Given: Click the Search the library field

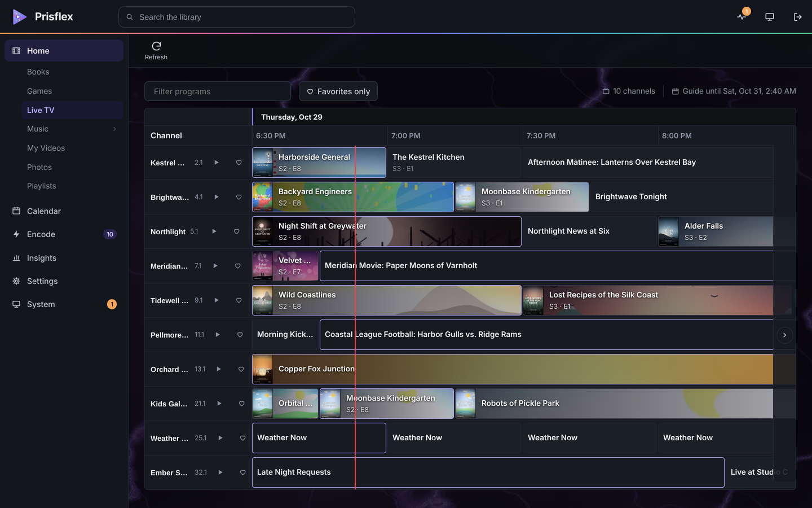Looking at the screenshot, I should (237, 17).
